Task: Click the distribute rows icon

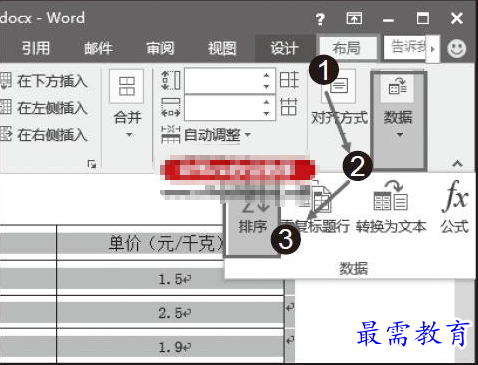Action: point(289,80)
